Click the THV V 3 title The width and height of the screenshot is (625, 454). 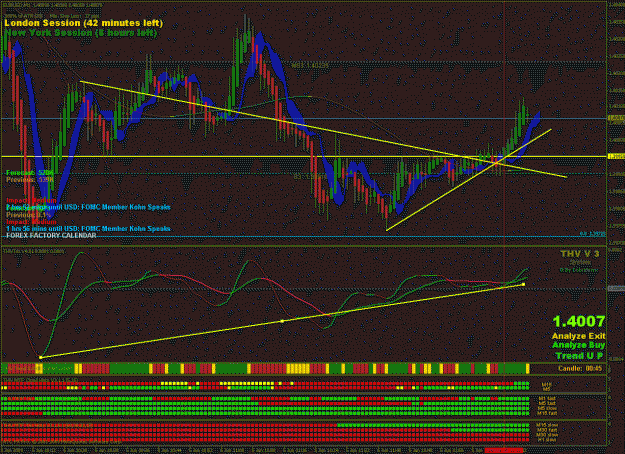point(580,254)
